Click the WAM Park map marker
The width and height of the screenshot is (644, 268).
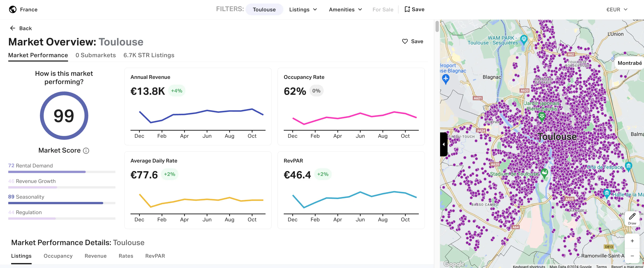[x=523, y=39]
